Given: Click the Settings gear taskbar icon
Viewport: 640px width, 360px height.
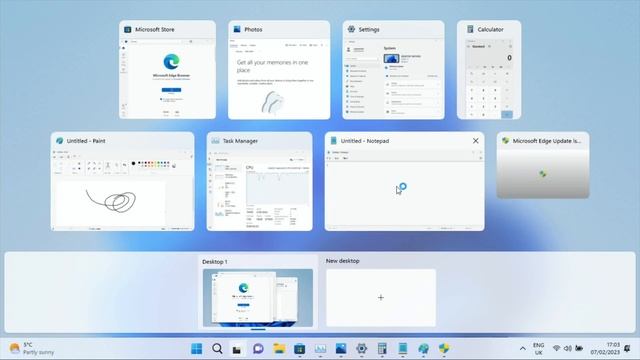Looking at the screenshot, I should [361, 349].
